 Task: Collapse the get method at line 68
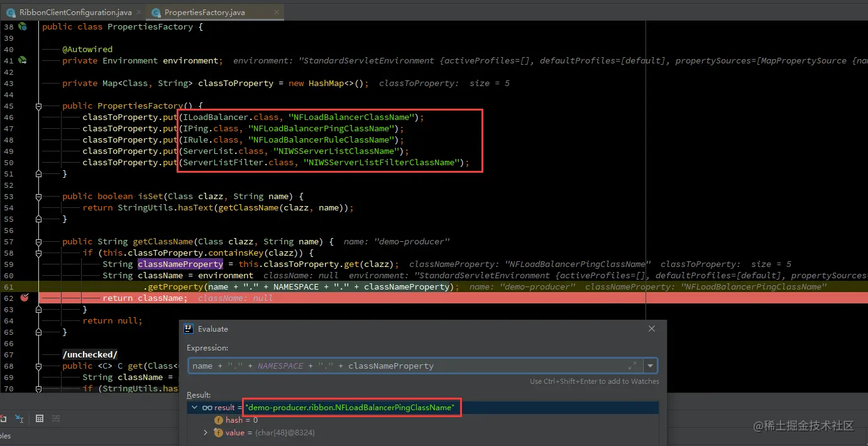click(x=38, y=366)
